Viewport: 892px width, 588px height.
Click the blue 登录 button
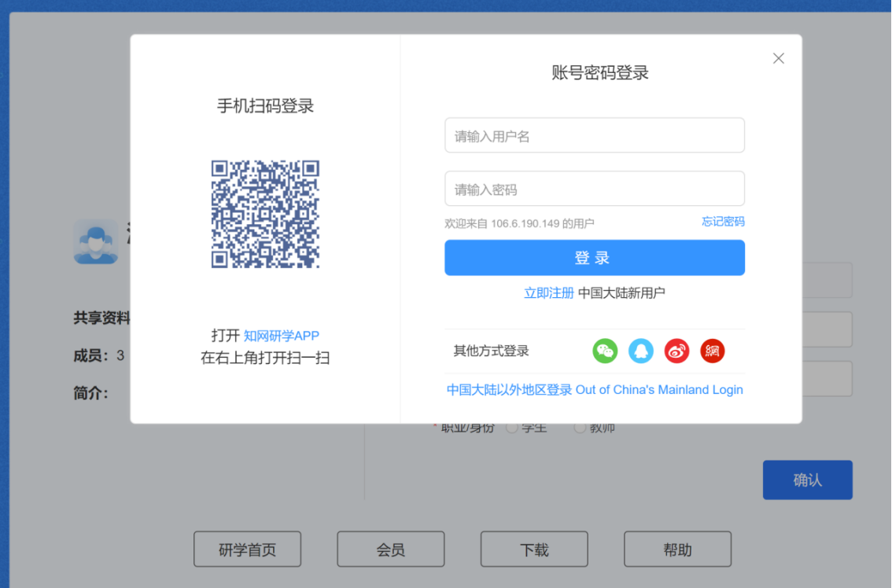(x=595, y=258)
